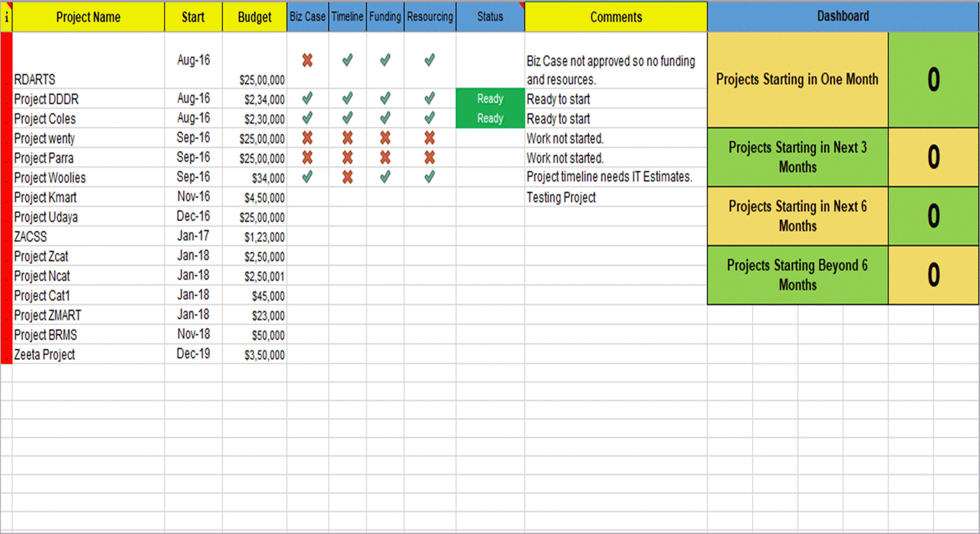Click the red cross in RDARTS Biz Case
This screenshot has height=534, width=980.
(307, 60)
